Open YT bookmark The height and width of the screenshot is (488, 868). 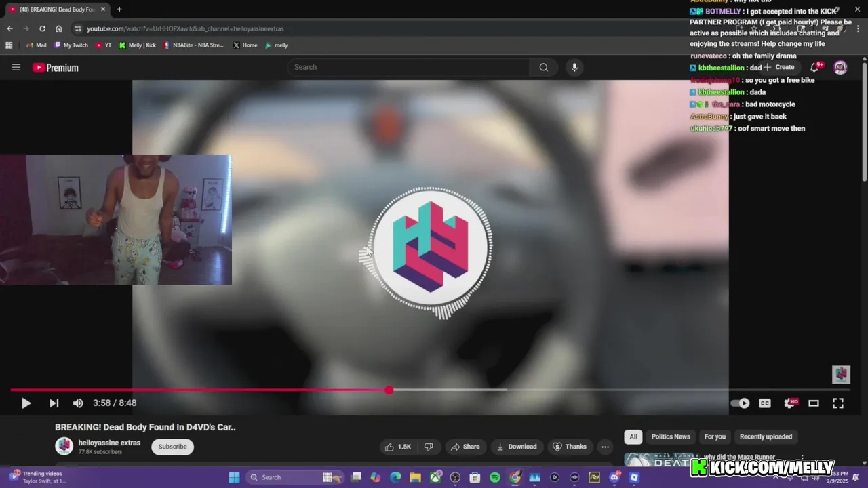[104, 45]
